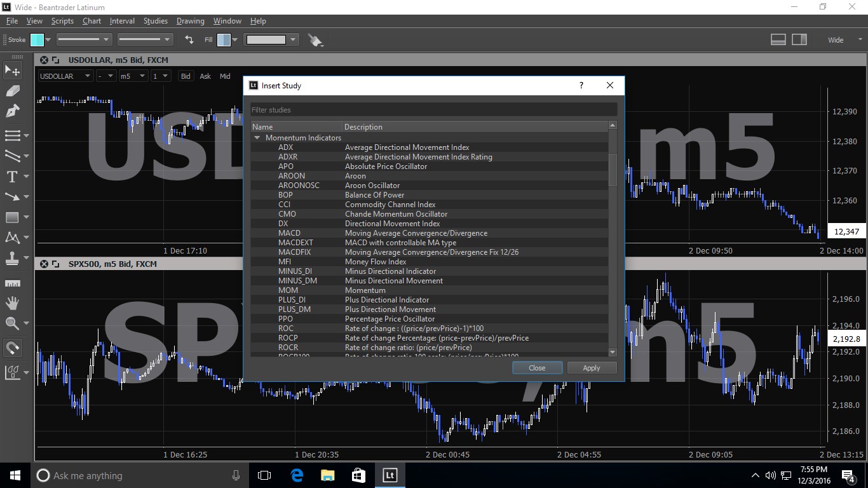The image size is (868, 488).
Task: Open the second stroke line style dropdown
Action: tap(145, 39)
